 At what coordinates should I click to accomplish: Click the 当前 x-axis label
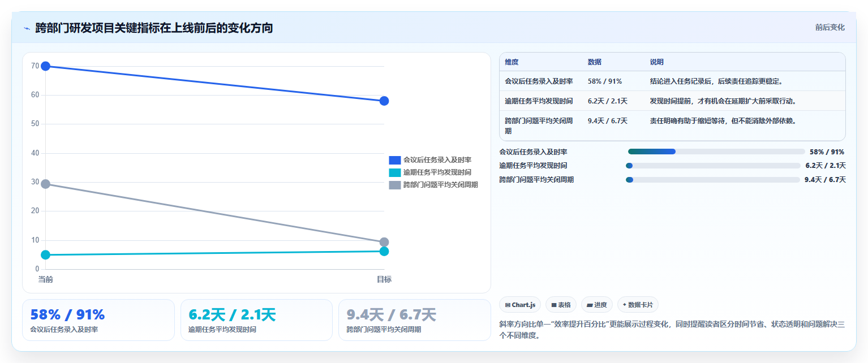[x=46, y=279]
